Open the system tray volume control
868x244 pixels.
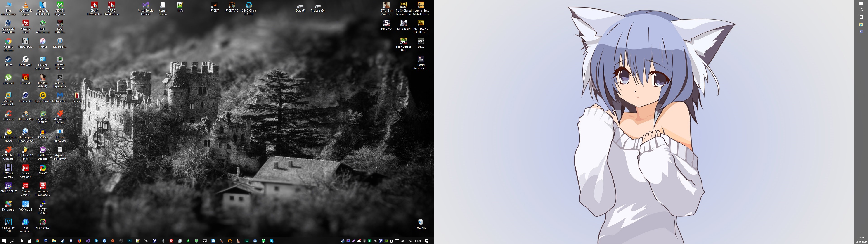(x=402, y=241)
